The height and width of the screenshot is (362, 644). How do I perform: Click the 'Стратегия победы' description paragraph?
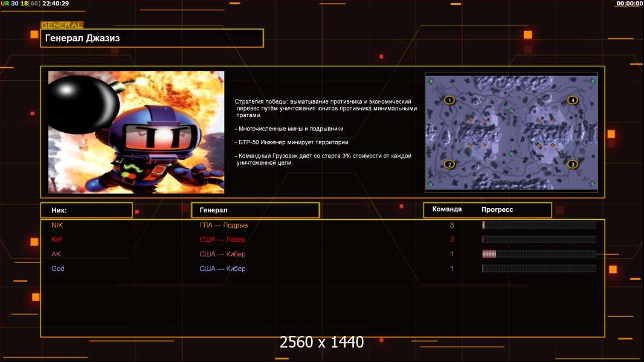(x=326, y=108)
